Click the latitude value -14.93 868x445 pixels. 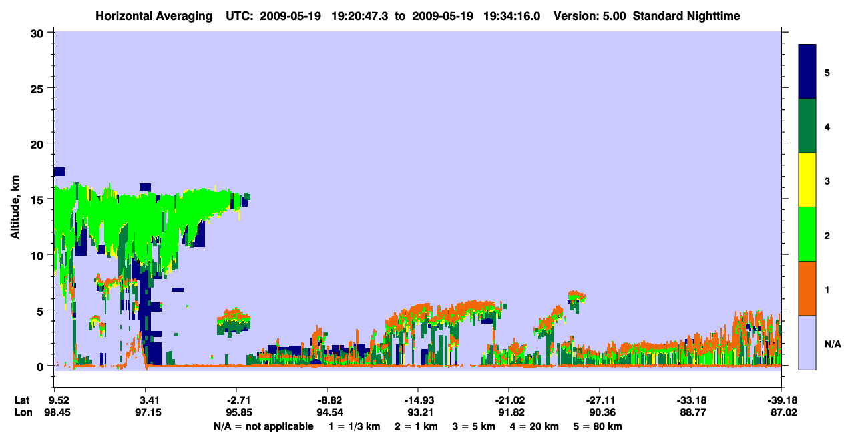418,401
